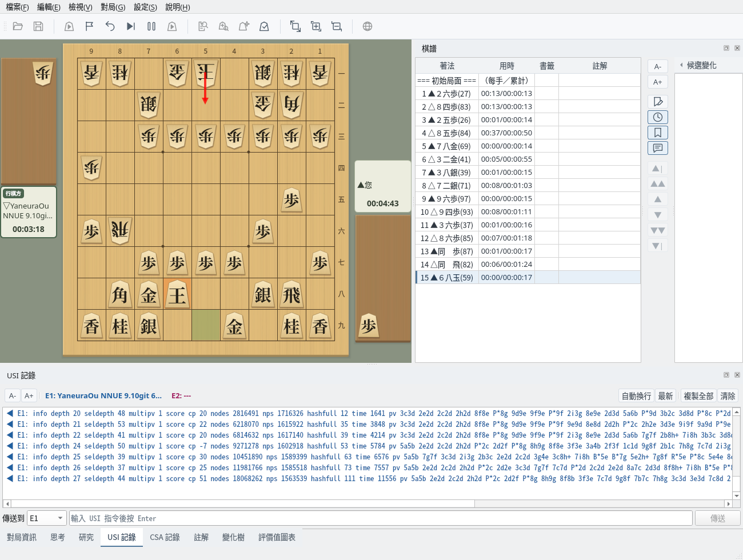The height and width of the screenshot is (560, 743).
Task: Open the 檔案 menu
Action: 17,7
